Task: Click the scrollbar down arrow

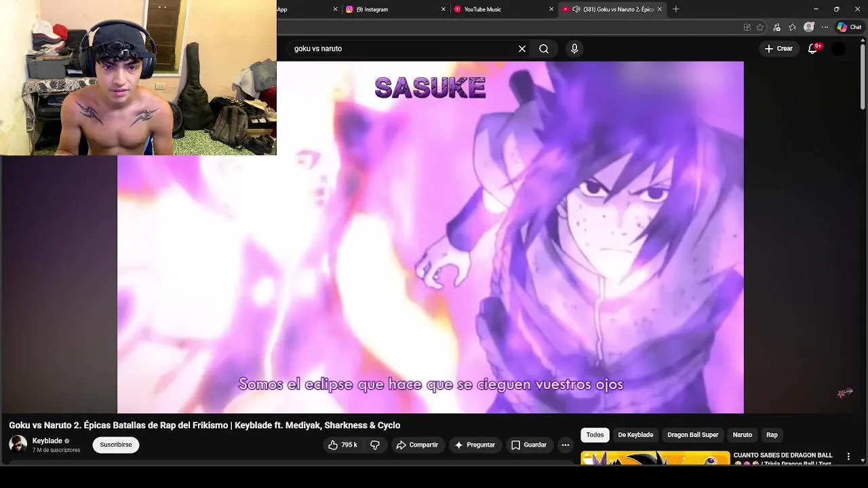Action: [x=863, y=461]
